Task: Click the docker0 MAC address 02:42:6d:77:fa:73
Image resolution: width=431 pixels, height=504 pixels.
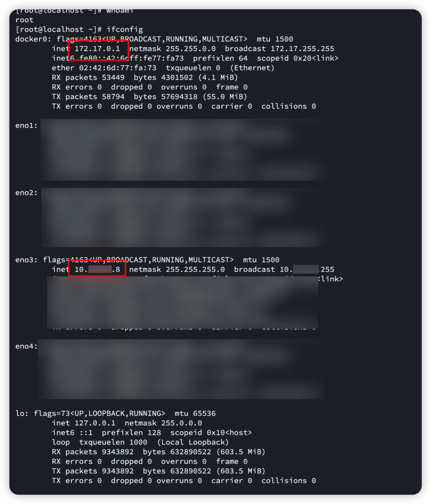Action: (118, 68)
